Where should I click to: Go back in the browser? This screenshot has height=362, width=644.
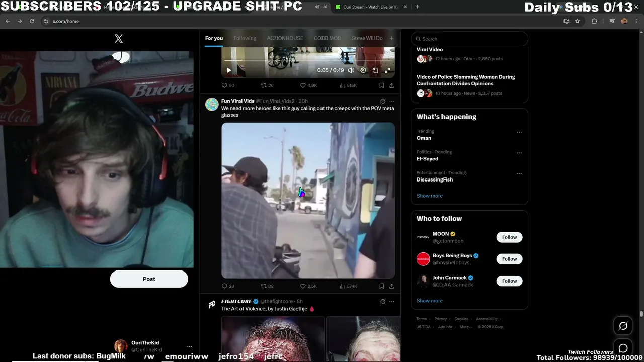[8, 21]
